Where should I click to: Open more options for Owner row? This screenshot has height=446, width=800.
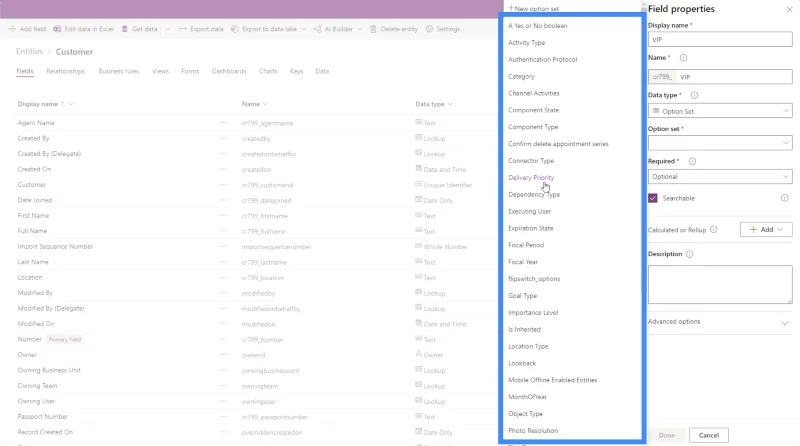223,354
